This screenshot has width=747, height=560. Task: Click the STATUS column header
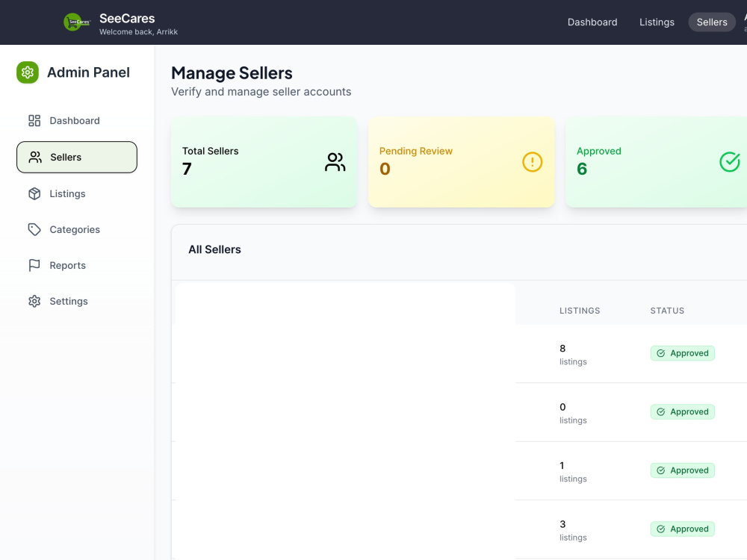point(667,311)
